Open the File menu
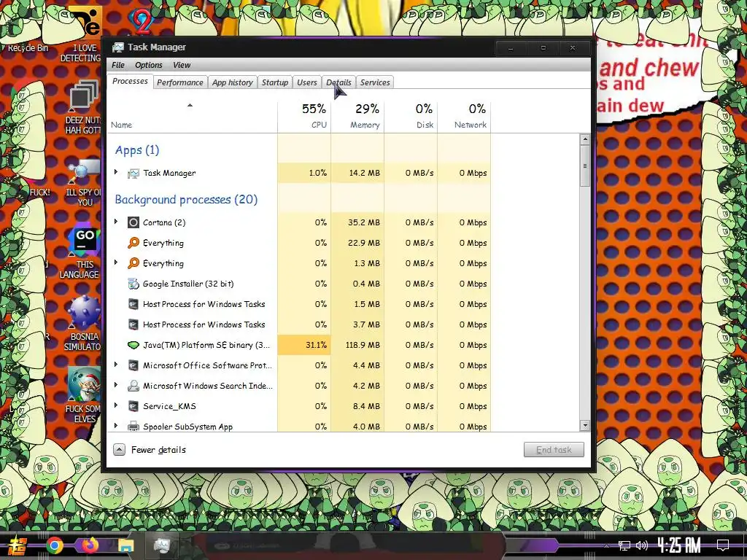The height and width of the screenshot is (560, 747). point(118,65)
